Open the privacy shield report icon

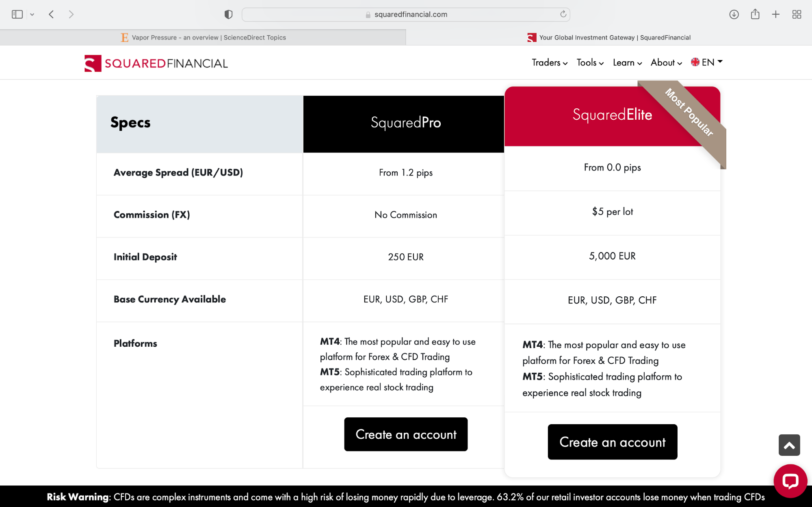click(228, 14)
